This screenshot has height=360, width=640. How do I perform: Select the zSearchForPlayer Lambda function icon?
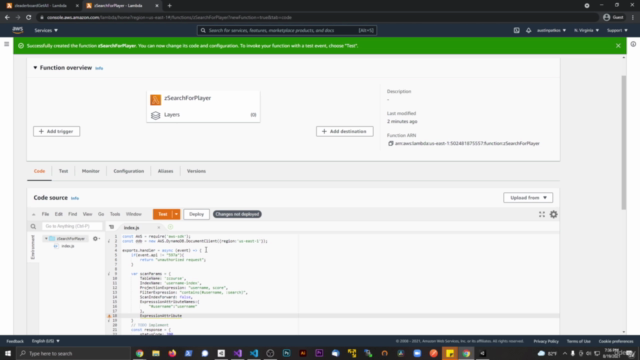[x=156, y=99]
